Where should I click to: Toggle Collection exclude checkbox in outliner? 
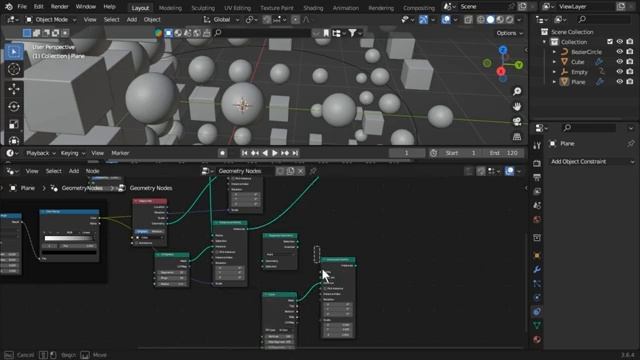[610, 42]
